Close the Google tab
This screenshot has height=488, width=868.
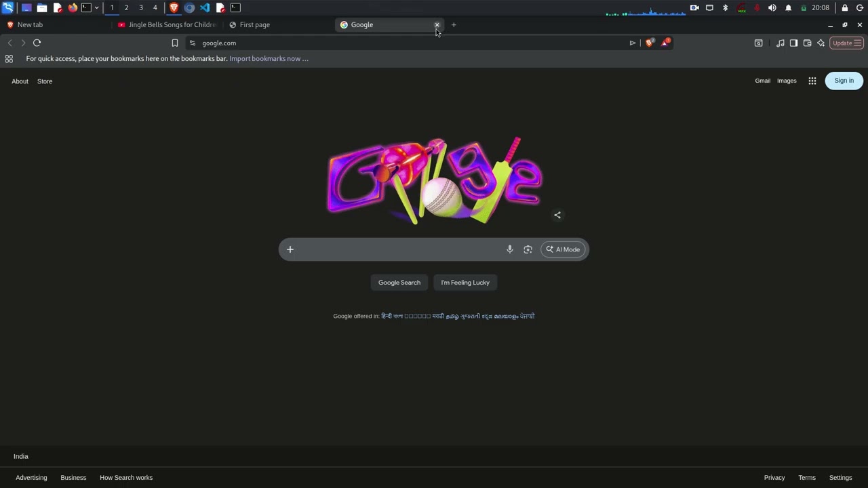coord(437,24)
